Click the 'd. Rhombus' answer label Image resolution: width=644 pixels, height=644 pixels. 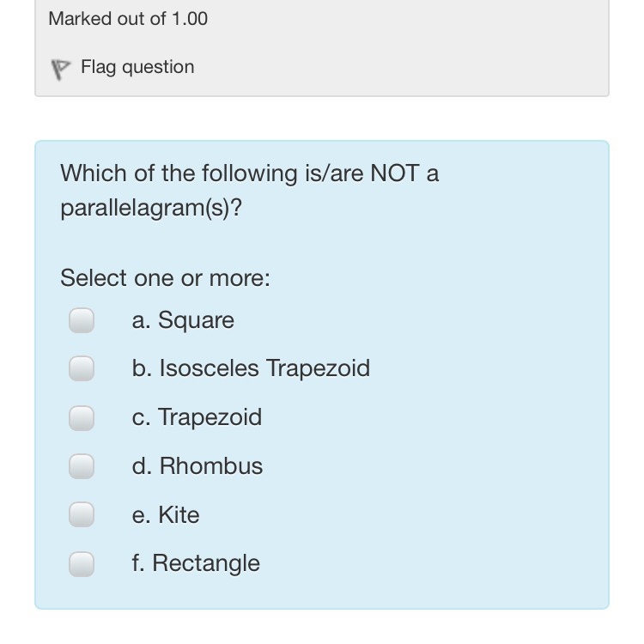[197, 466]
